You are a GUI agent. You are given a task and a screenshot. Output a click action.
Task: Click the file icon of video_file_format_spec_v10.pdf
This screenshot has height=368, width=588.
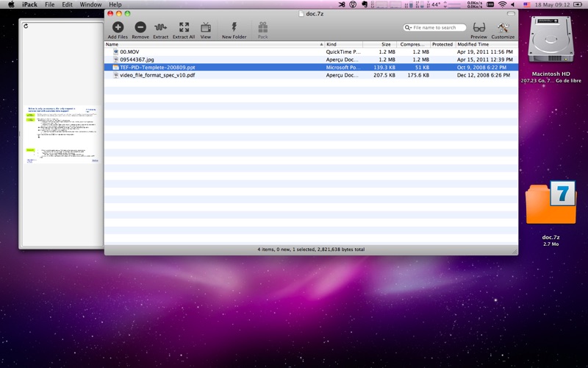[116, 75]
